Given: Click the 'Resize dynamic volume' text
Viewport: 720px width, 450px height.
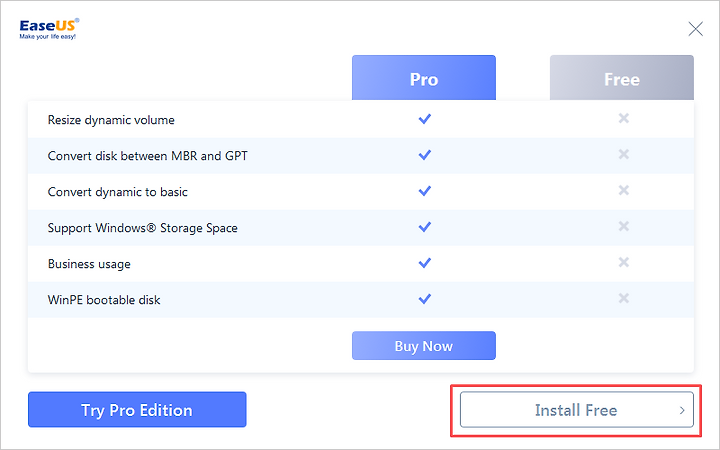Looking at the screenshot, I should (111, 120).
